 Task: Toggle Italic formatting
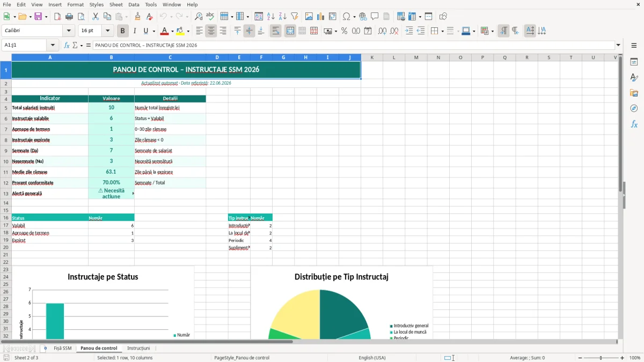click(135, 31)
